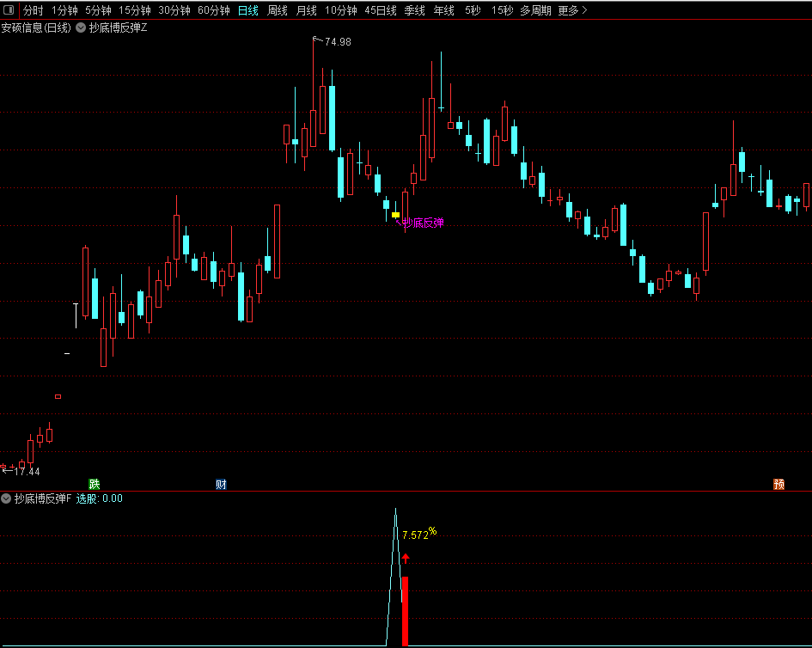This screenshot has width=812, height=648.
Task: Switch to the 60分钟 period tab
Action: click(x=213, y=10)
